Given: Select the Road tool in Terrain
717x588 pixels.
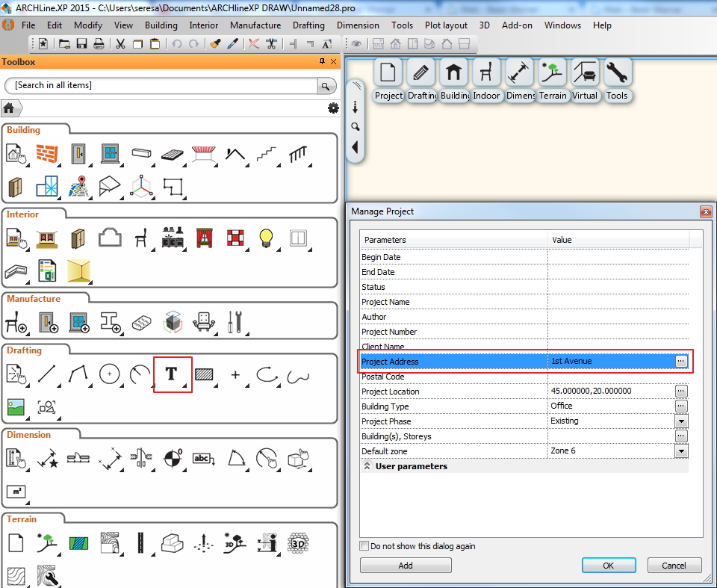Looking at the screenshot, I should click(140, 542).
